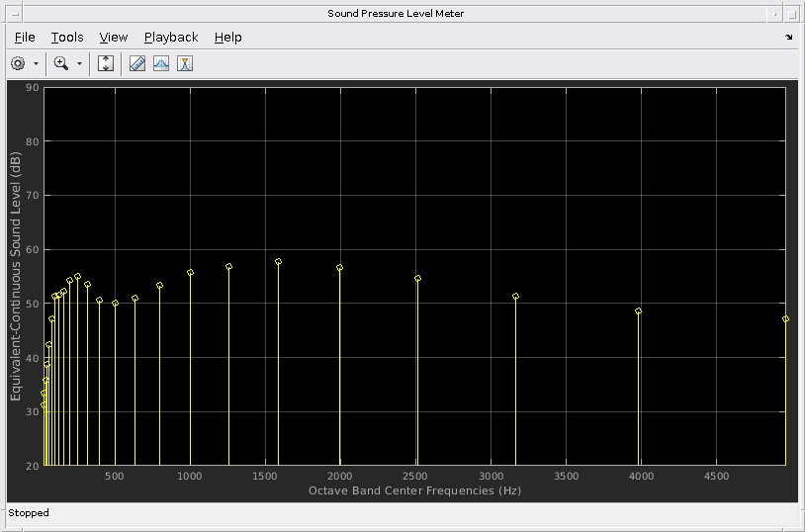Select the stem marker near 1250 Hz
This screenshot has width=805, height=532.
(x=229, y=267)
